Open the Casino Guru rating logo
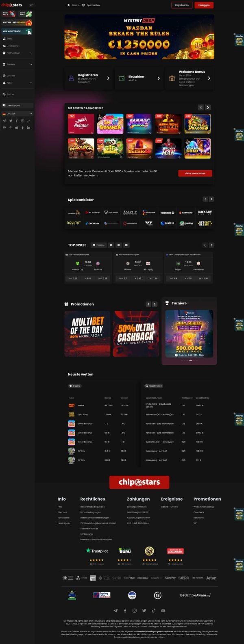This screenshot has height=644, width=244. [x=125, y=551]
